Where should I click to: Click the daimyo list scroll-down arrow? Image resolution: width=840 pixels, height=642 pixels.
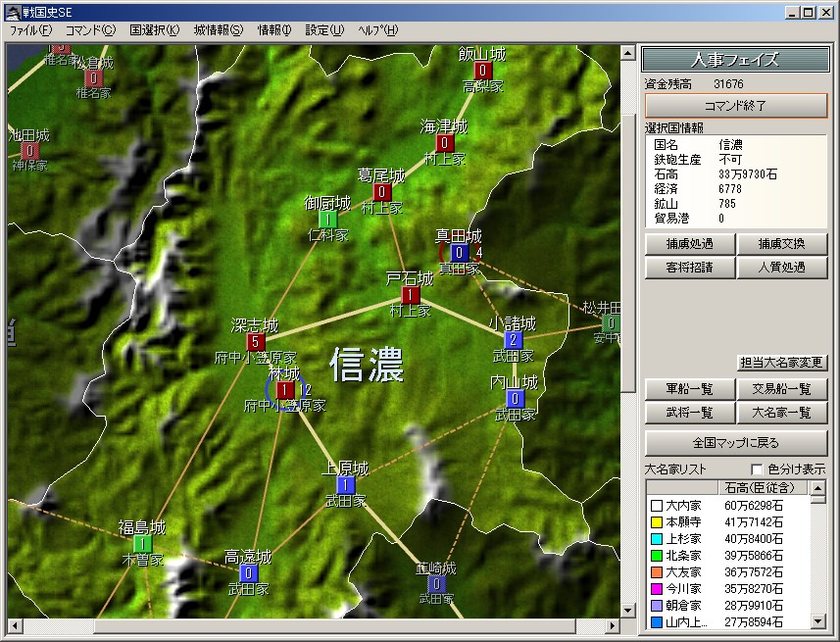click(817, 621)
